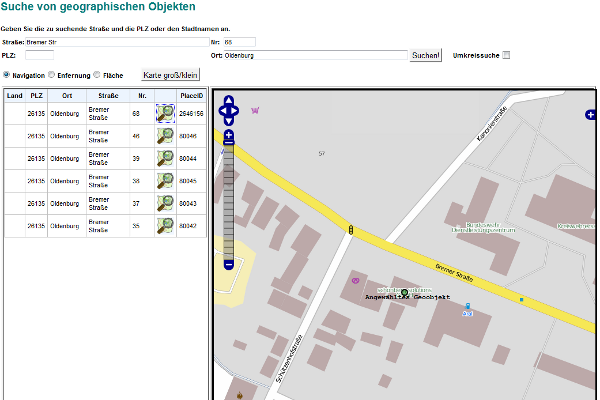Click the map zoom level slider bar
Screen dimensions: 600x400
tap(229, 200)
